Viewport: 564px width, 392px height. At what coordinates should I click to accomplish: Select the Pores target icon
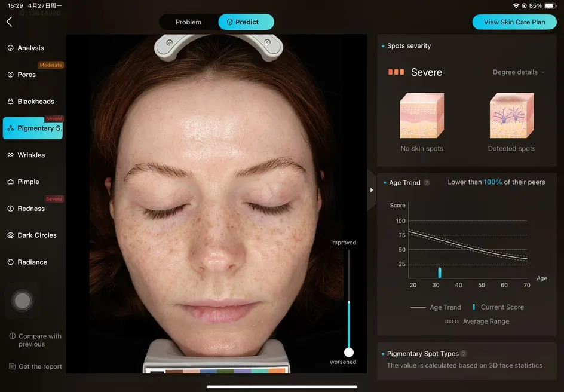[x=10, y=75]
